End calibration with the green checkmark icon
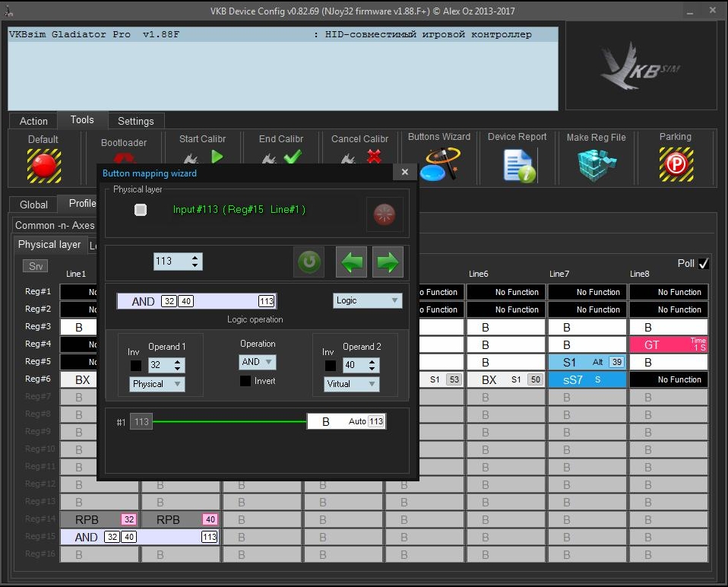The image size is (728, 587). [x=293, y=157]
